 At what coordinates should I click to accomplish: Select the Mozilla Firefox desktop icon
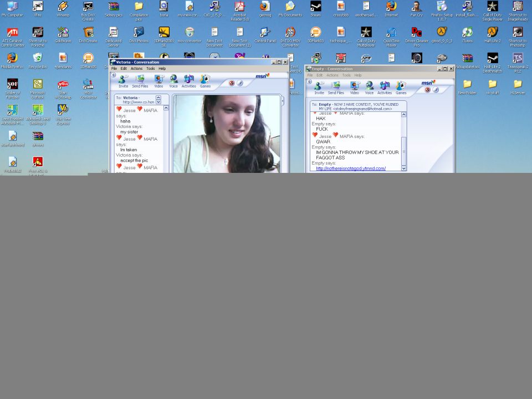[13, 60]
